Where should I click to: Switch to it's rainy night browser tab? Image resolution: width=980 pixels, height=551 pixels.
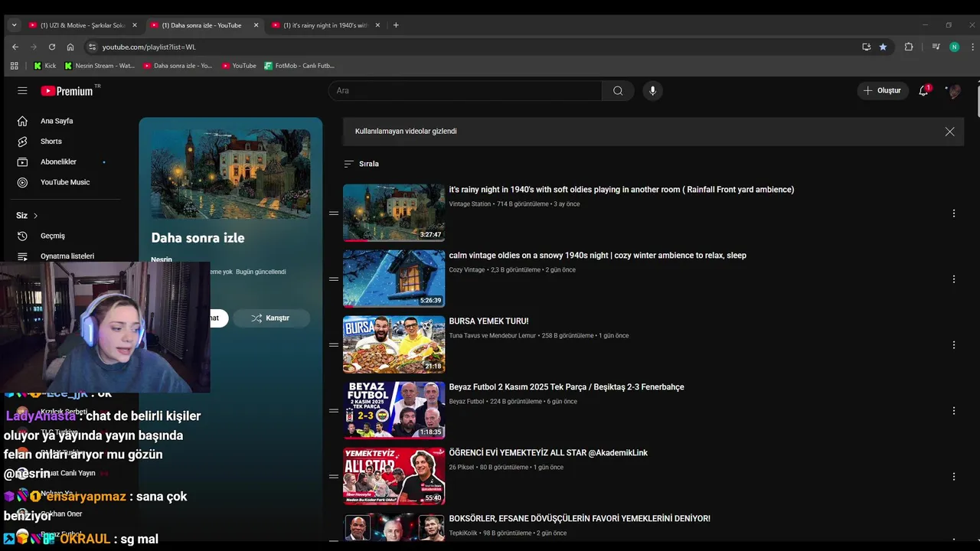(325, 25)
